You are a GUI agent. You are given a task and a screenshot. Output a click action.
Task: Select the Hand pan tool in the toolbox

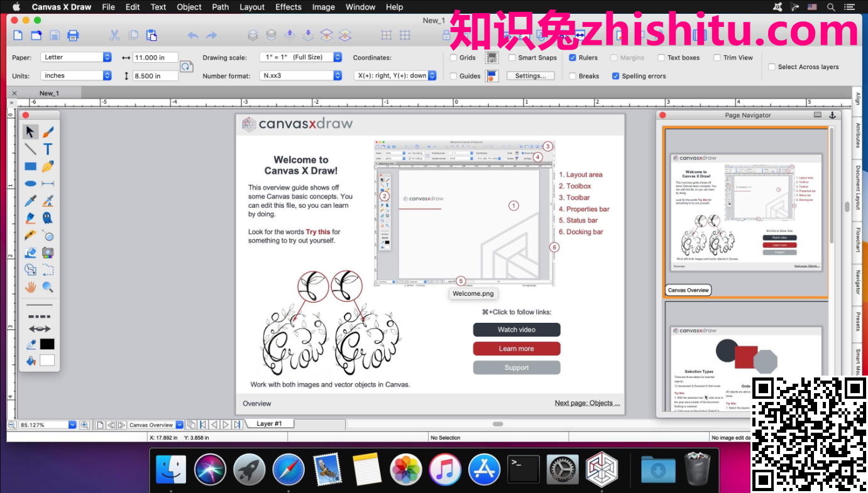[30, 287]
